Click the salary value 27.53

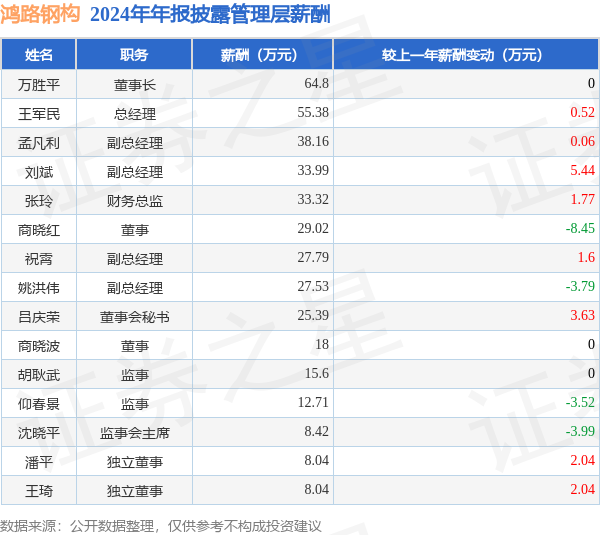[313, 287]
